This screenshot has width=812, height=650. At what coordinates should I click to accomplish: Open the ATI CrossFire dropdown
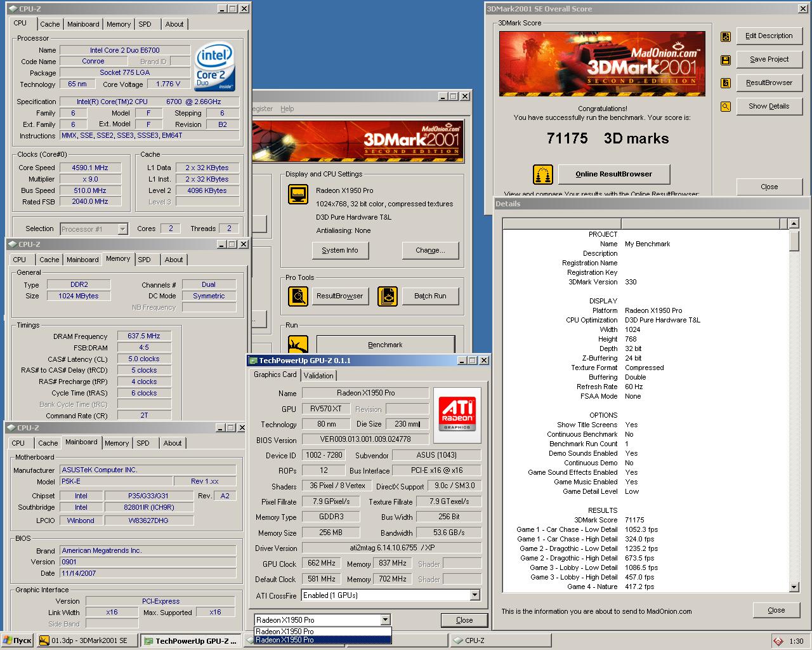tap(475, 595)
